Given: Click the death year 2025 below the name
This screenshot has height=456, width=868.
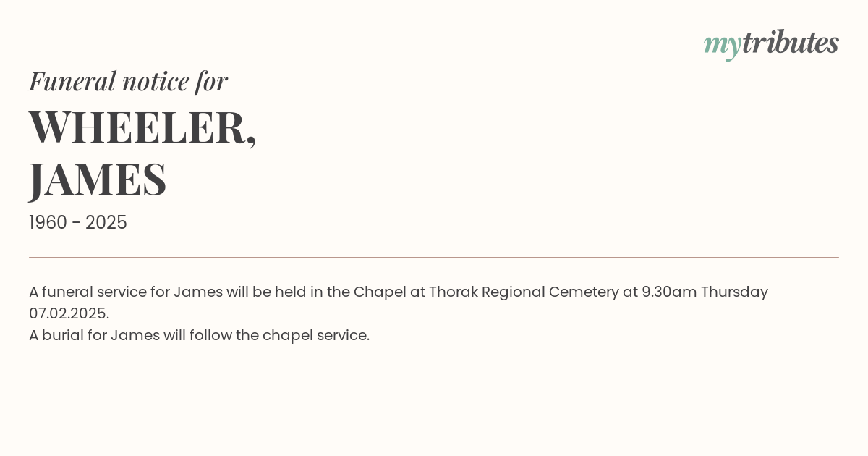Looking at the screenshot, I should coord(106,223).
